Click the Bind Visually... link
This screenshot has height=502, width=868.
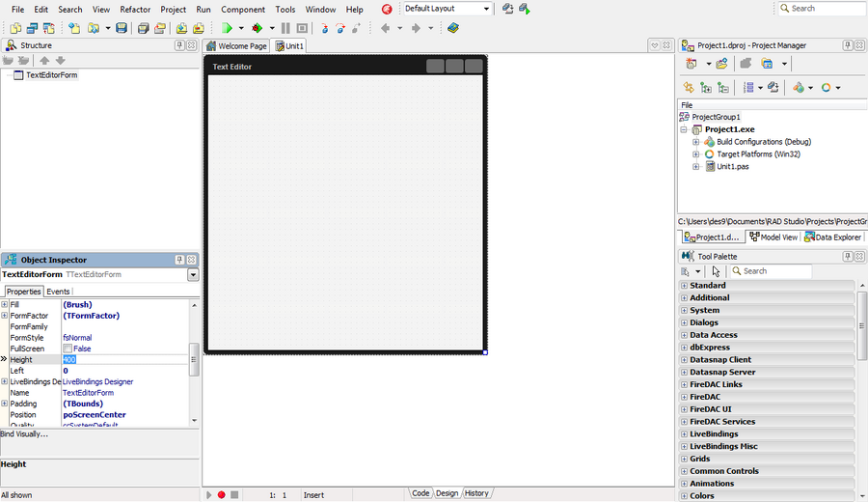click(24, 434)
